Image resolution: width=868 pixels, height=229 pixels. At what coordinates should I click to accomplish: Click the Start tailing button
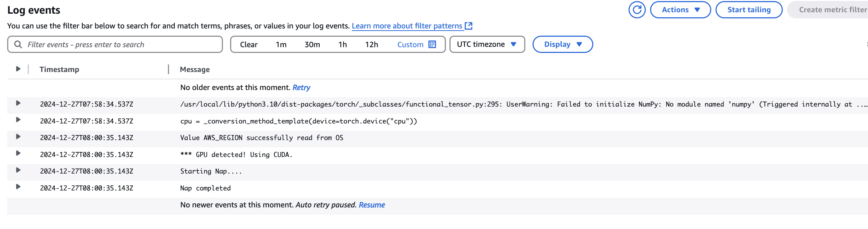[749, 10]
